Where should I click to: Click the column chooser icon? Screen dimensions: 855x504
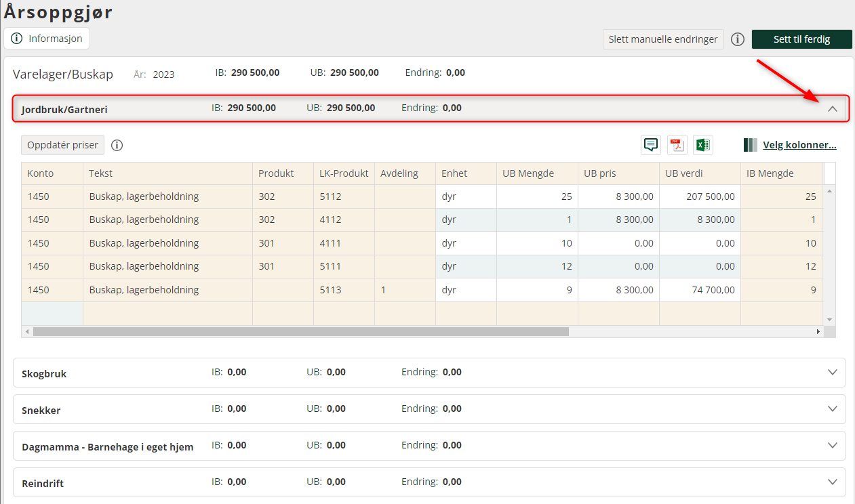tap(751, 145)
